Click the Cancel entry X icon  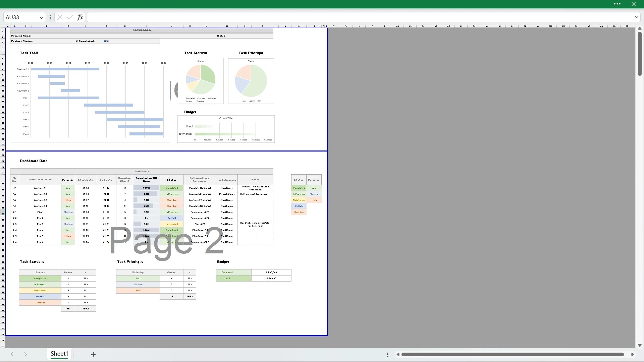coord(60,17)
